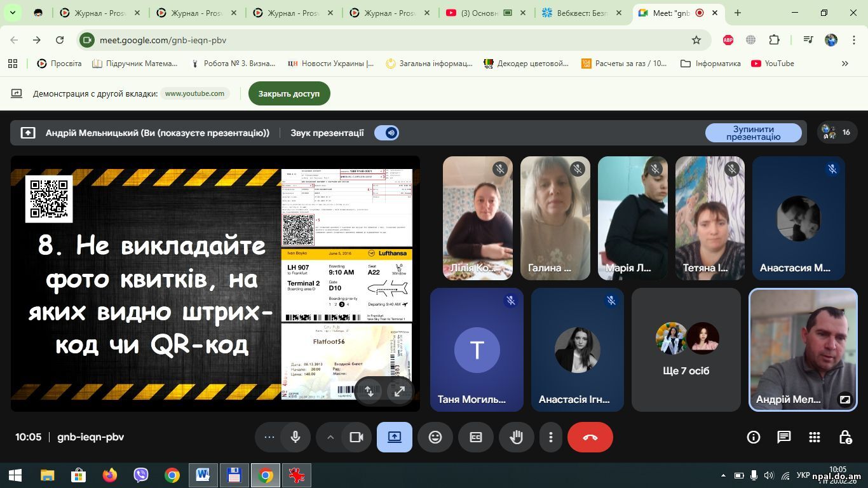The image size is (868, 488).
Task: Open the emoji reactions panel
Action: 435,437
